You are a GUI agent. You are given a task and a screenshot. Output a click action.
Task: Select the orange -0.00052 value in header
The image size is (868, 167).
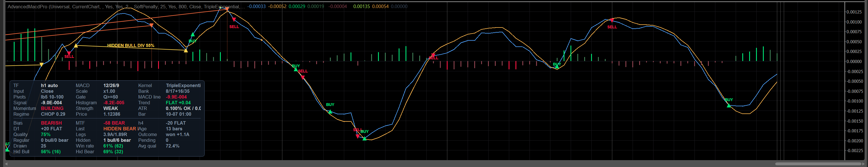click(x=277, y=6)
